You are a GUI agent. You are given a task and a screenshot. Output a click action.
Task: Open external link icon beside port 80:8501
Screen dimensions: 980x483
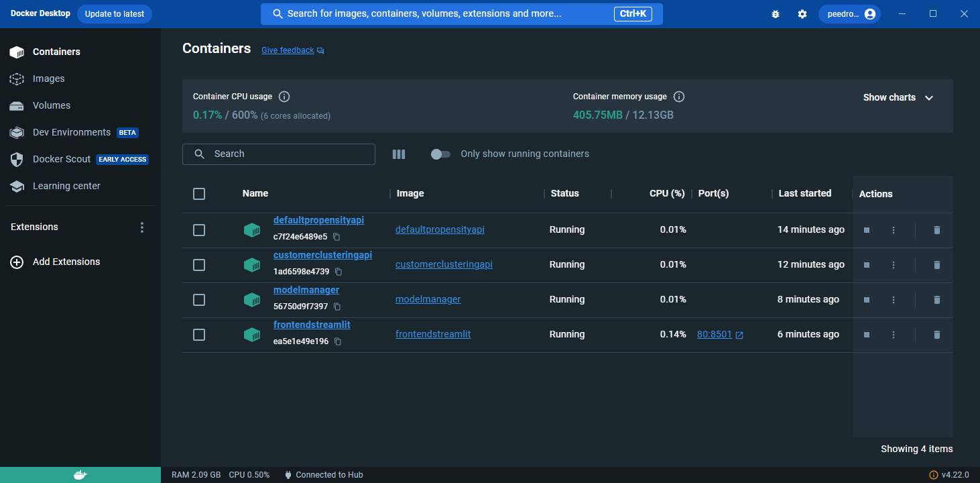739,335
